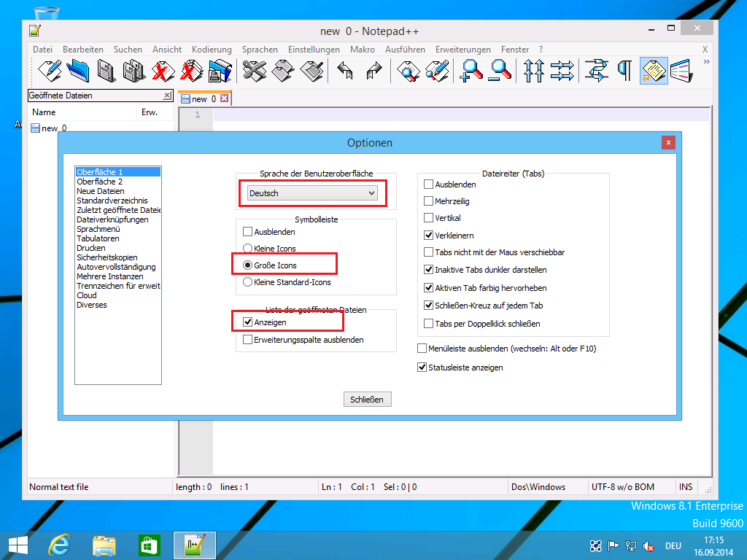Image resolution: width=747 pixels, height=560 pixels.
Task: Open Find with the magnifier-over-page icon
Action: point(408,71)
